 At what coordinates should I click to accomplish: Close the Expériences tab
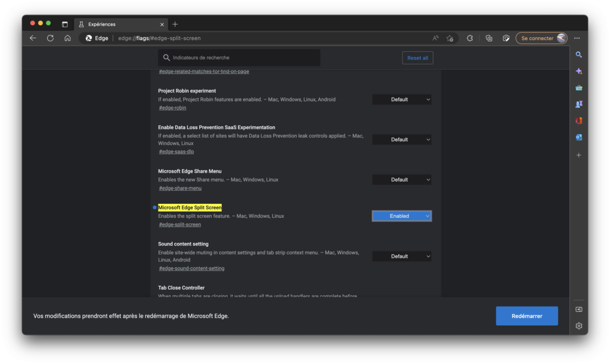tap(162, 24)
